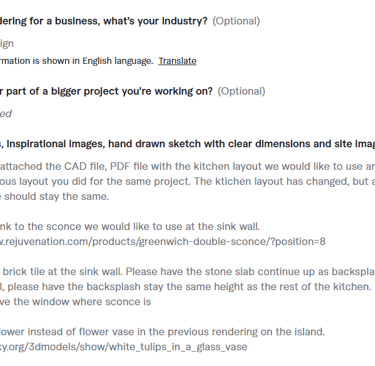Click the Translate link
This screenshot has height=366, width=375.
[177, 61]
